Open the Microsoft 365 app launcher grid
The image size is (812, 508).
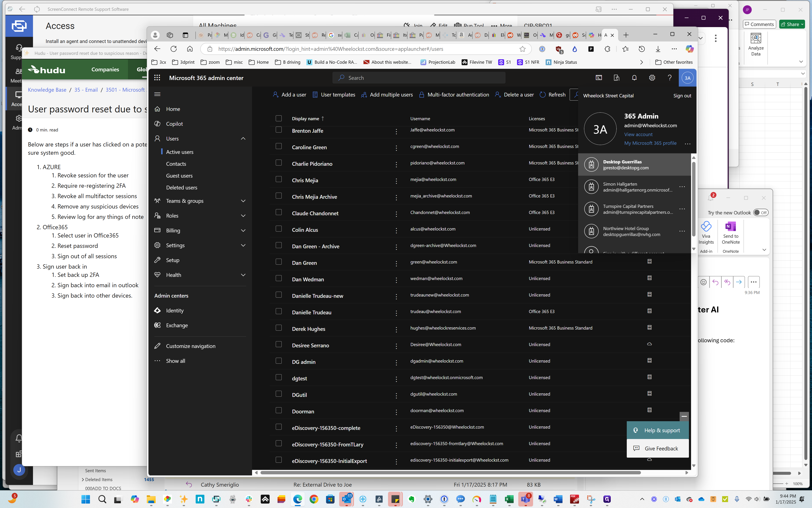coord(157,78)
